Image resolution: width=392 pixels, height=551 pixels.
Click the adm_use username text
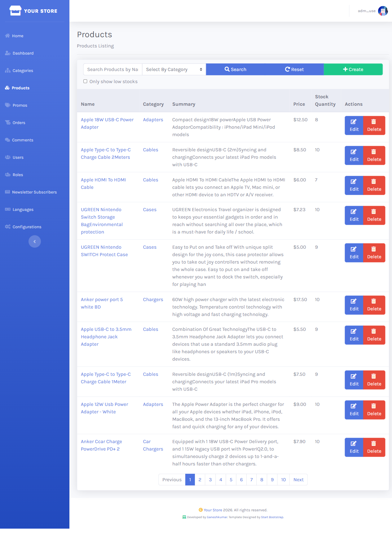click(x=367, y=11)
